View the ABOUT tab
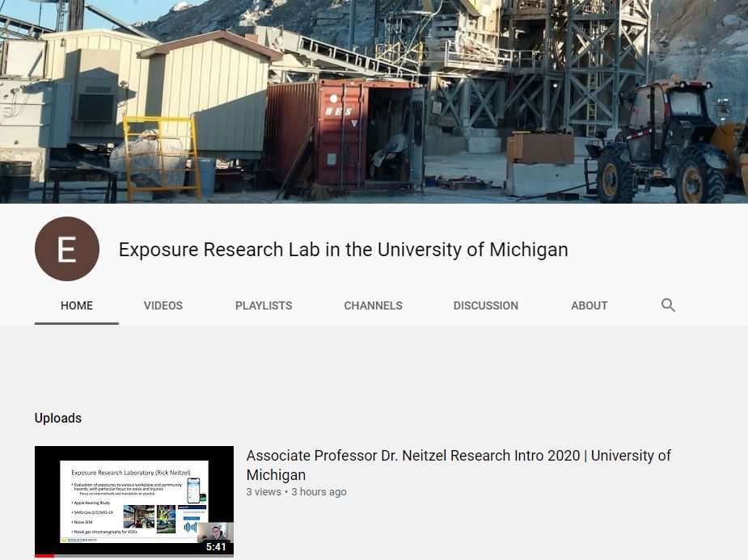 point(590,305)
